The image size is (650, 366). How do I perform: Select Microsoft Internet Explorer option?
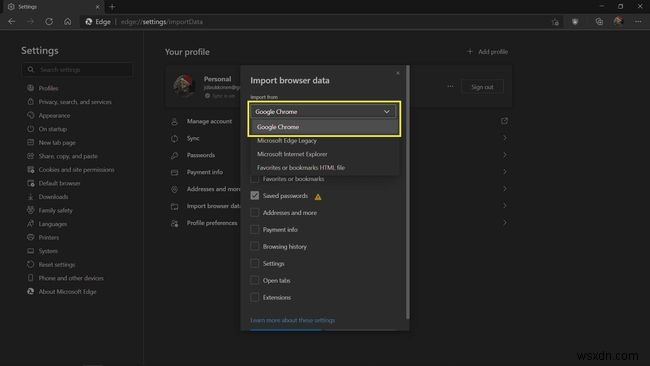324,154
